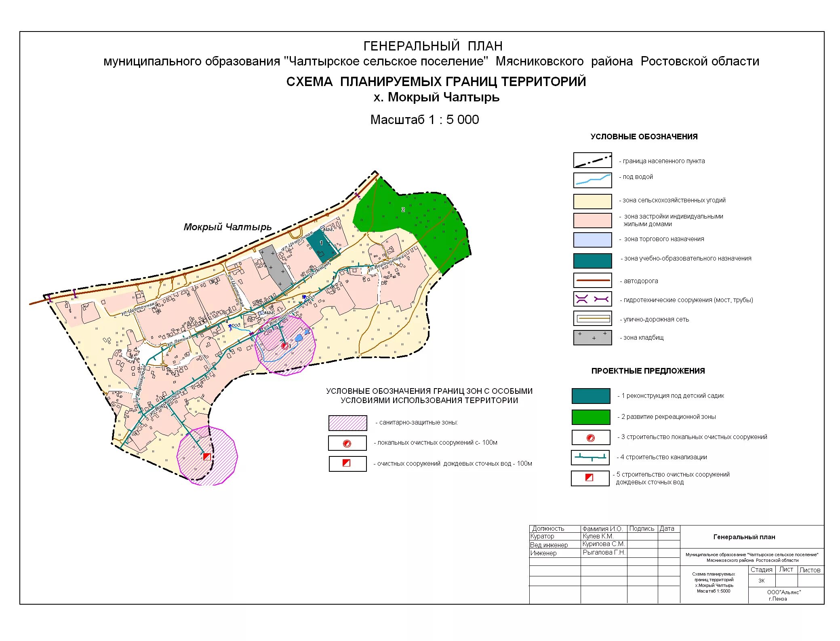The height and width of the screenshot is (641, 840).
Task: Click the 'х. Мокрый Чалтырь' subtitle
Action: 436,97
